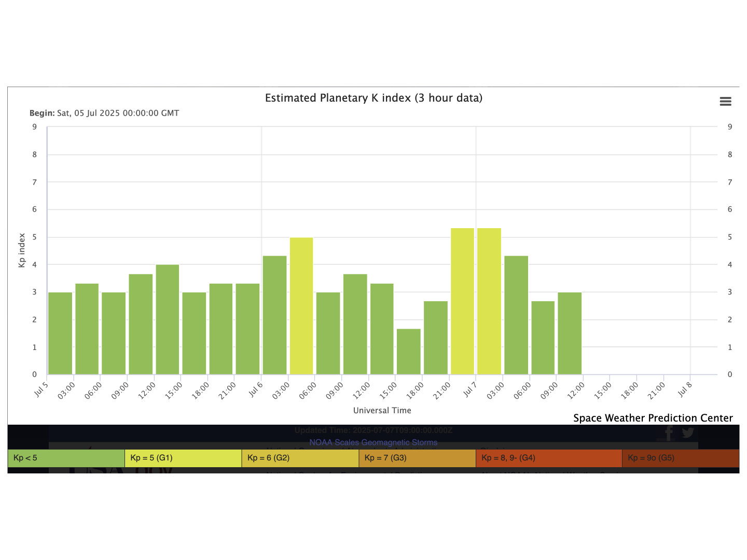This screenshot has height=560, width=747.
Task: Click the Jul 5 00:00–03:00 bar
Action: [x=60, y=333]
